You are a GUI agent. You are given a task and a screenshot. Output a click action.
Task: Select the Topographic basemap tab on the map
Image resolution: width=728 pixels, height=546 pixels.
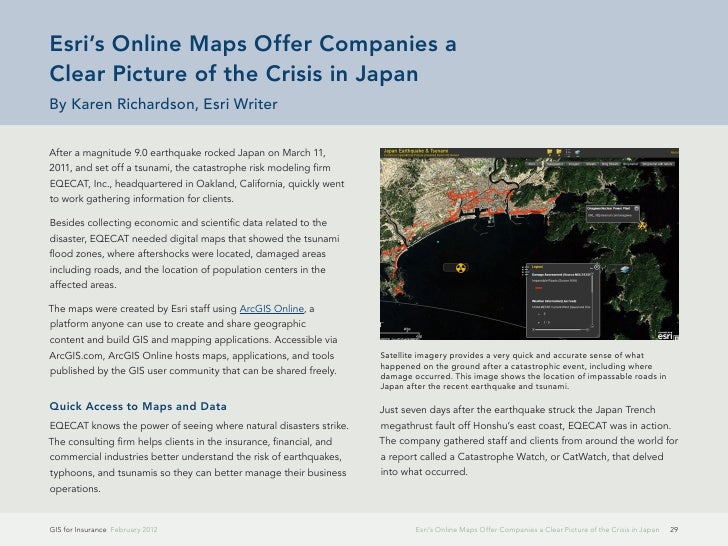554,164
